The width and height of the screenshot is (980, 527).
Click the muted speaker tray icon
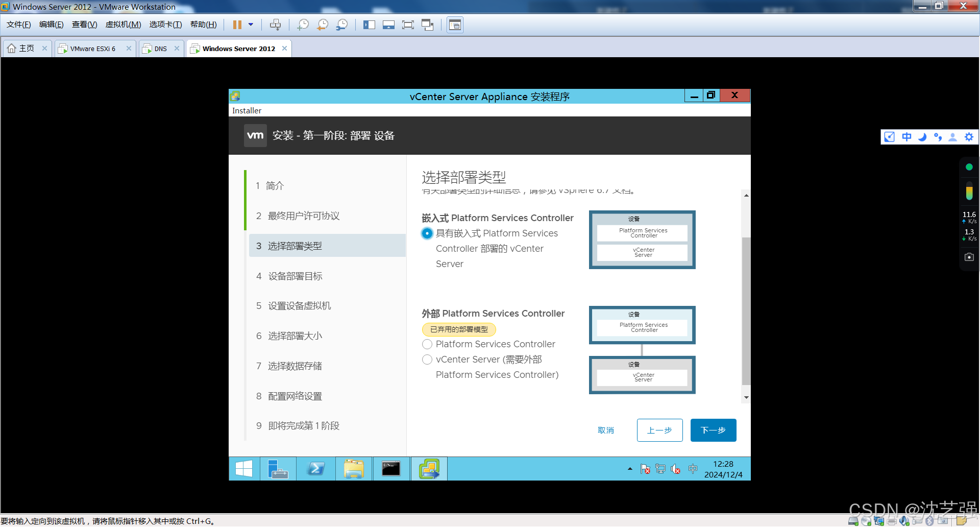click(676, 469)
